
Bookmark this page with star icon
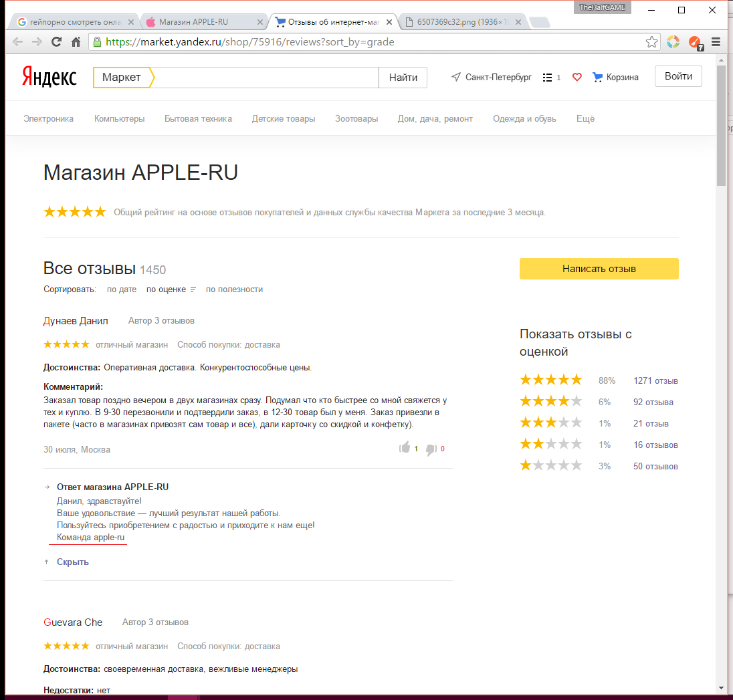point(651,42)
